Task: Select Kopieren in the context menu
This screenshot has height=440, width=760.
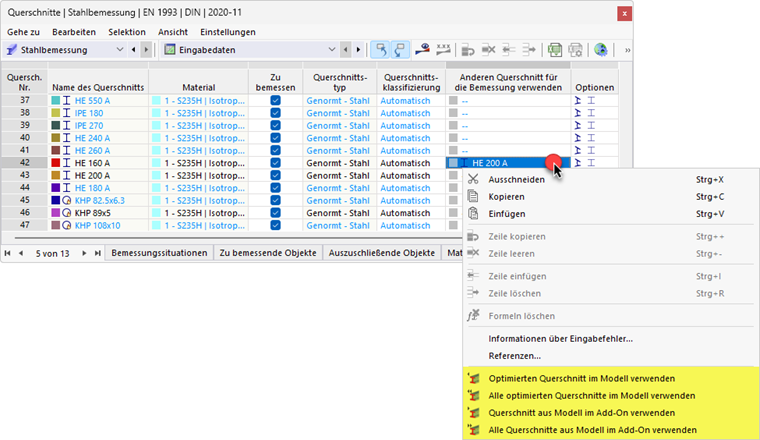Action: coord(506,197)
